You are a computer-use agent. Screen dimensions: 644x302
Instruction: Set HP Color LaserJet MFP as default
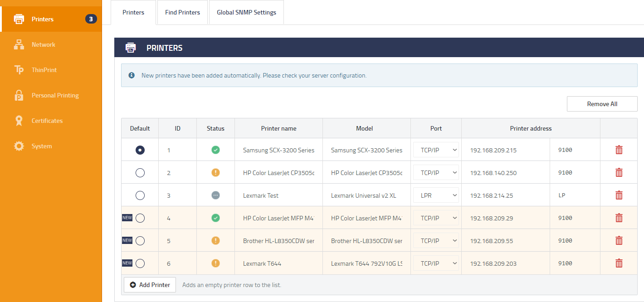pyautogui.click(x=140, y=218)
